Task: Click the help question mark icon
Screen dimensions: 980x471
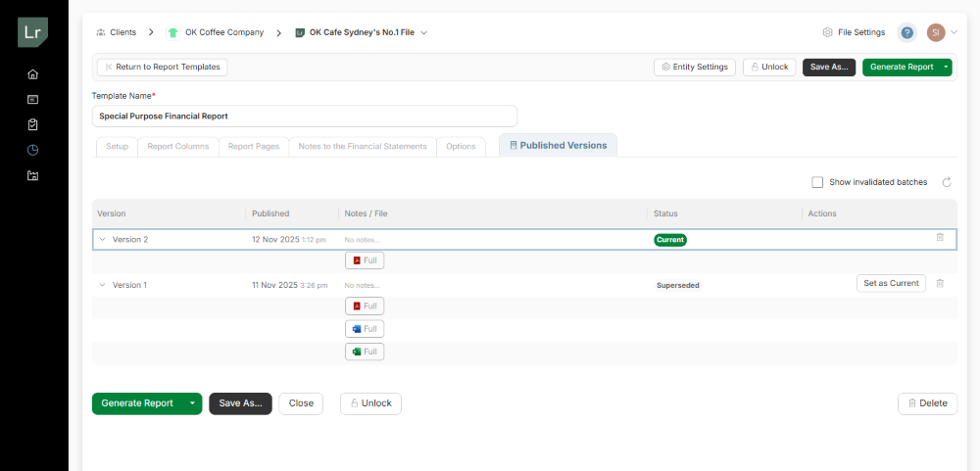Action: coord(906,32)
